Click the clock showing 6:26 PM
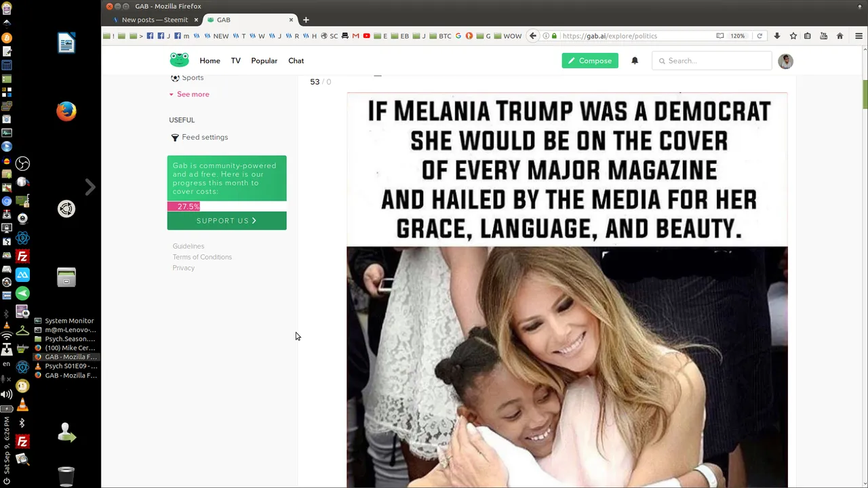 point(7,445)
